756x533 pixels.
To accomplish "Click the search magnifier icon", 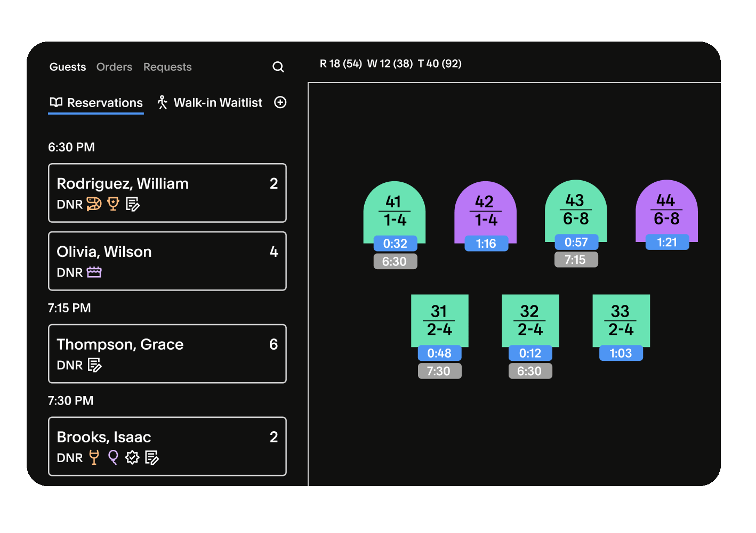I will (x=278, y=67).
